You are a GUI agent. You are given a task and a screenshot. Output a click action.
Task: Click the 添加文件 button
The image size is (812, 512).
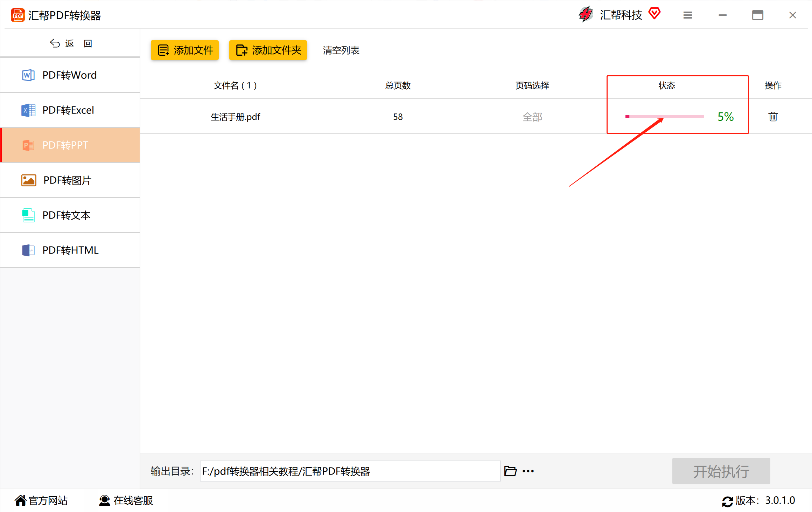click(x=185, y=50)
